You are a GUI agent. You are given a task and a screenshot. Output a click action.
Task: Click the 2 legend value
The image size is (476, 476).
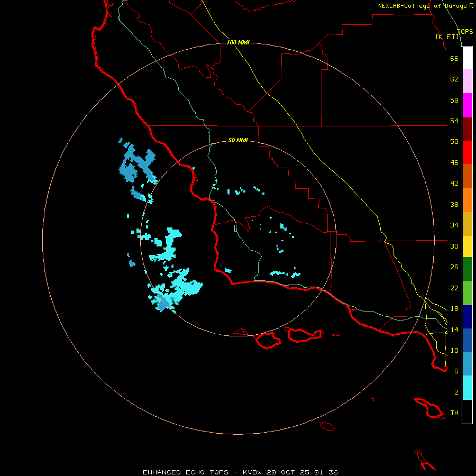(x=456, y=392)
